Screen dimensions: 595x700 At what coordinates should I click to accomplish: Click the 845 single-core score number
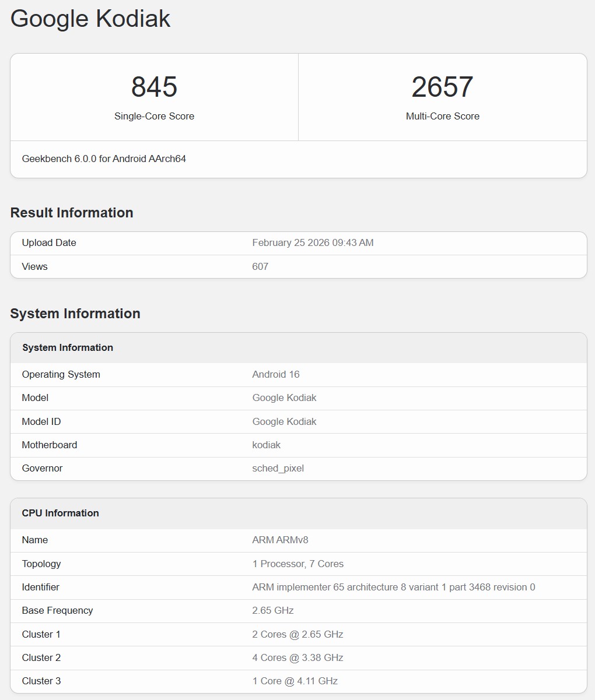[x=154, y=87]
